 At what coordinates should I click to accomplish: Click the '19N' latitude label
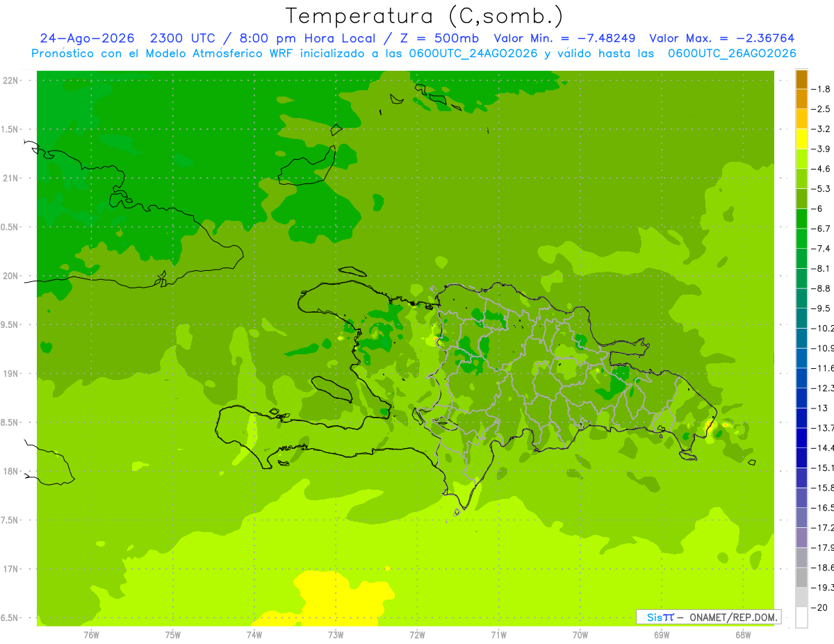(x=10, y=374)
